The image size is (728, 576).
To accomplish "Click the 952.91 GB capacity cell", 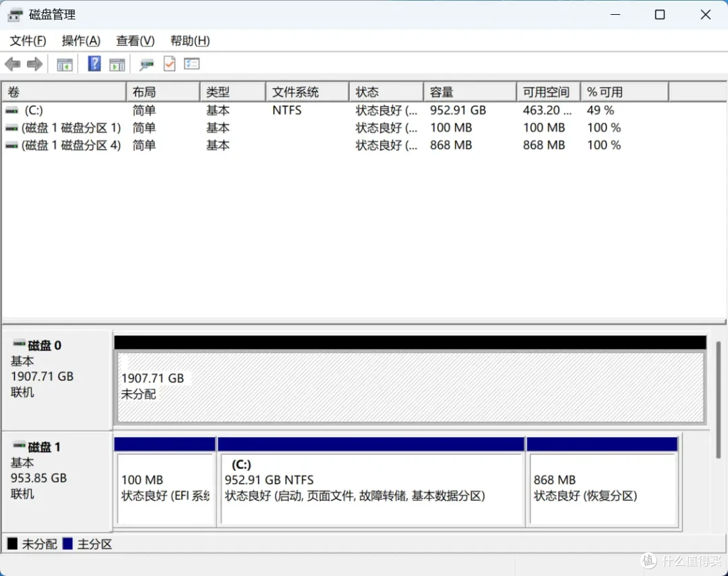I will tap(458, 110).
